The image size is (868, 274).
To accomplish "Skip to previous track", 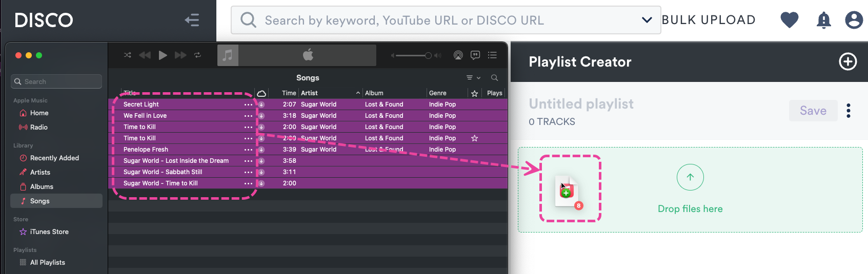I will (x=145, y=55).
